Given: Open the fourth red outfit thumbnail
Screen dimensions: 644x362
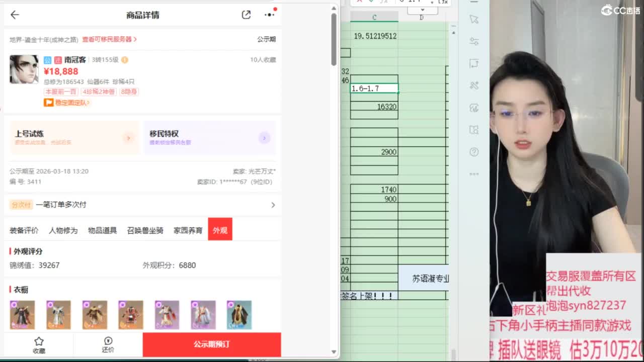Looking at the screenshot, I should pos(131,315).
